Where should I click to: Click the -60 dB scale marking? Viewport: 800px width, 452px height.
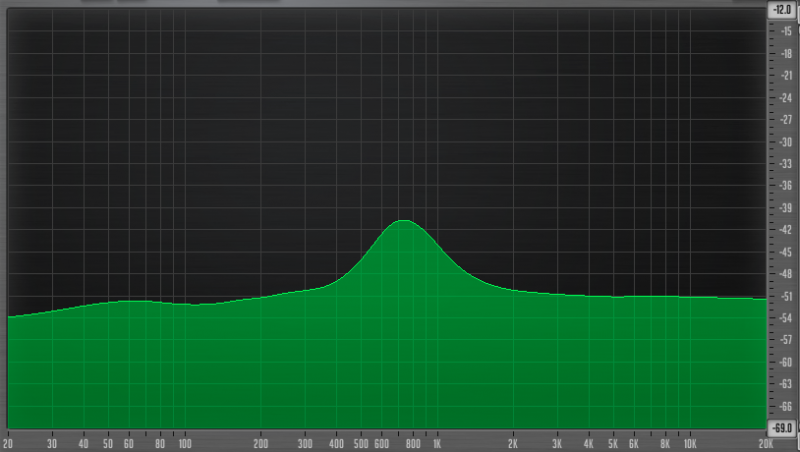[x=786, y=362]
